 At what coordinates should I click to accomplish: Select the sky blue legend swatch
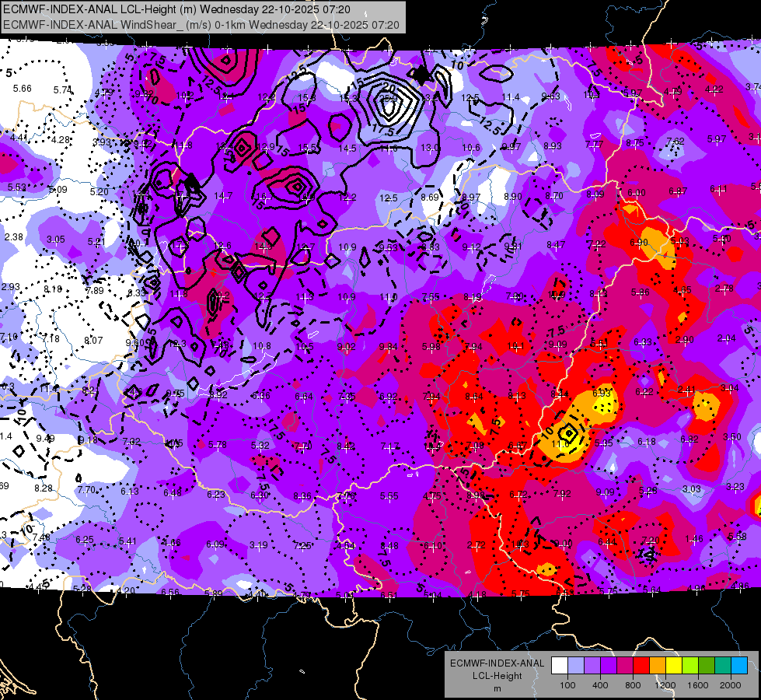coord(739,666)
